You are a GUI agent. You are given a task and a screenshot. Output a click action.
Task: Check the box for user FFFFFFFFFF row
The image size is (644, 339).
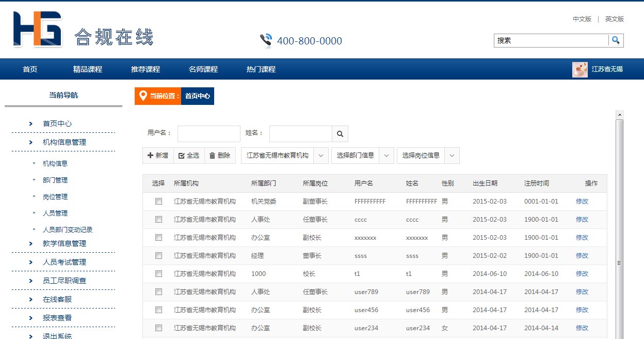(x=158, y=202)
